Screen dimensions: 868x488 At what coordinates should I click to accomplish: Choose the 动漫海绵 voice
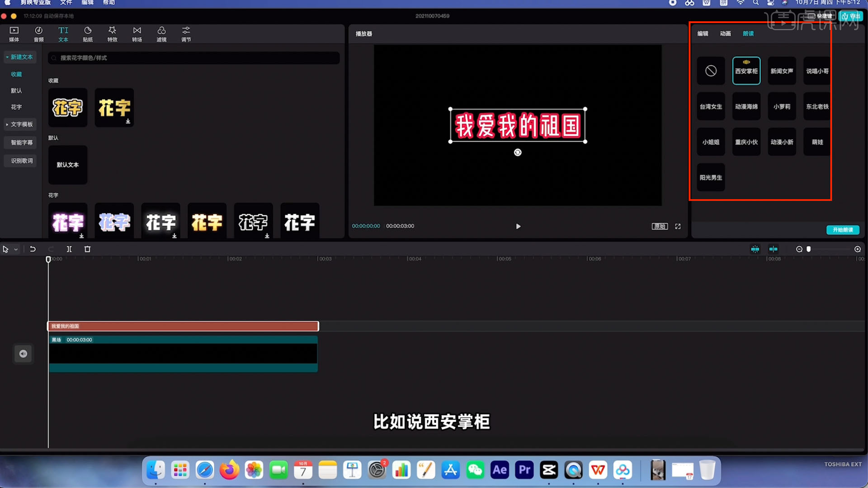pyautogui.click(x=746, y=107)
